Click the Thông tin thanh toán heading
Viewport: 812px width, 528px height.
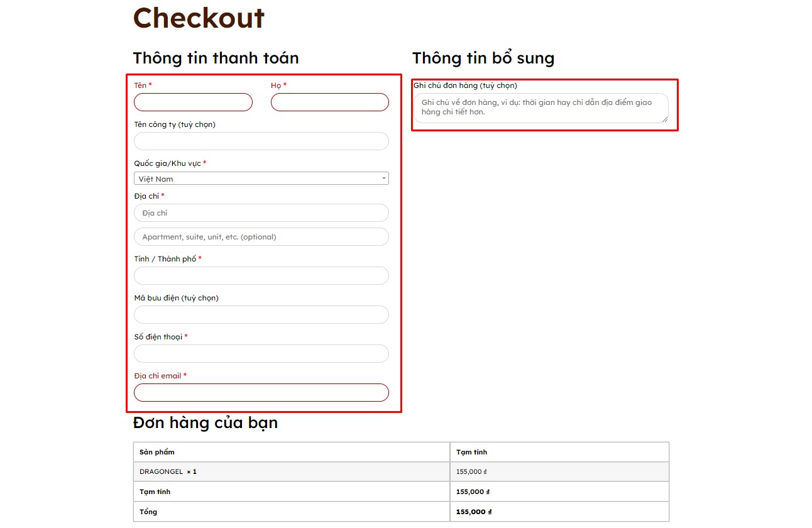(216, 58)
